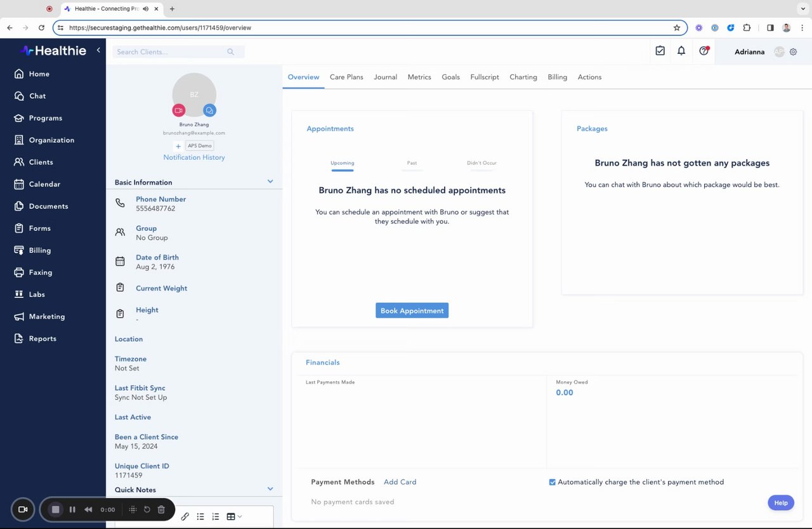The image size is (812, 529).
Task: Open the help question mark icon
Action: click(704, 51)
